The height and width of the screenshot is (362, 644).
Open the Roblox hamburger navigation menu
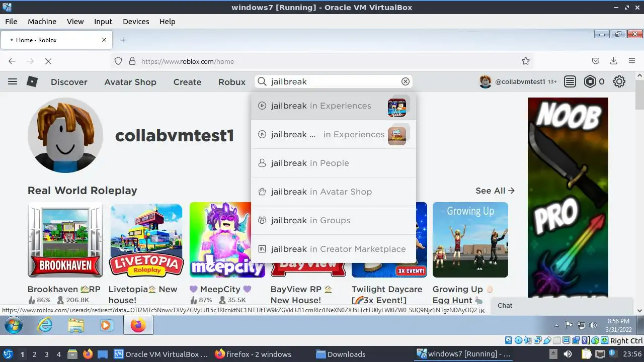[x=13, y=81]
